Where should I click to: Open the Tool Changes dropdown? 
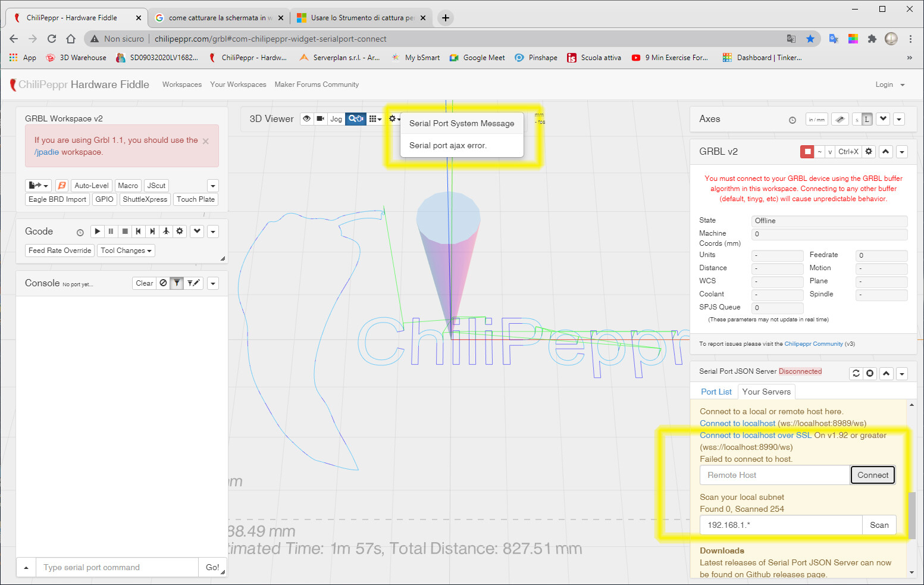pyautogui.click(x=126, y=251)
